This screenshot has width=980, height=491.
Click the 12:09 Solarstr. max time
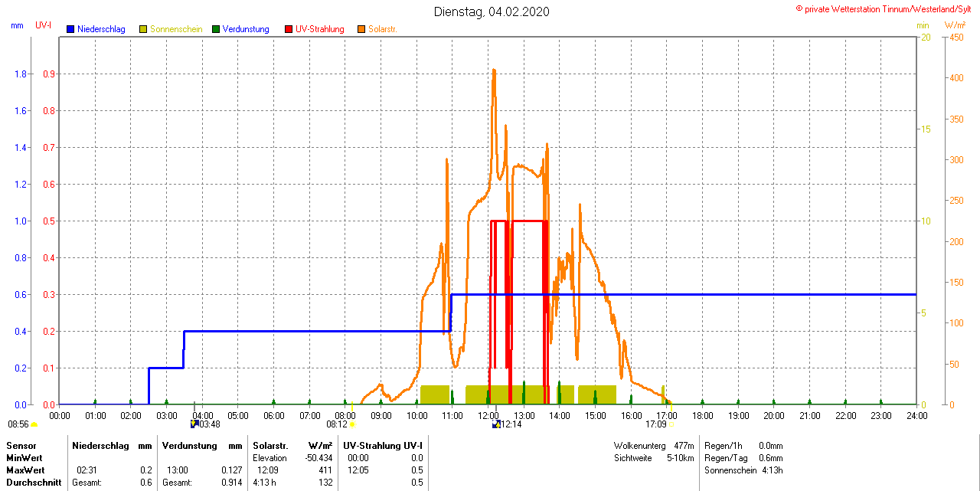point(268,470)
